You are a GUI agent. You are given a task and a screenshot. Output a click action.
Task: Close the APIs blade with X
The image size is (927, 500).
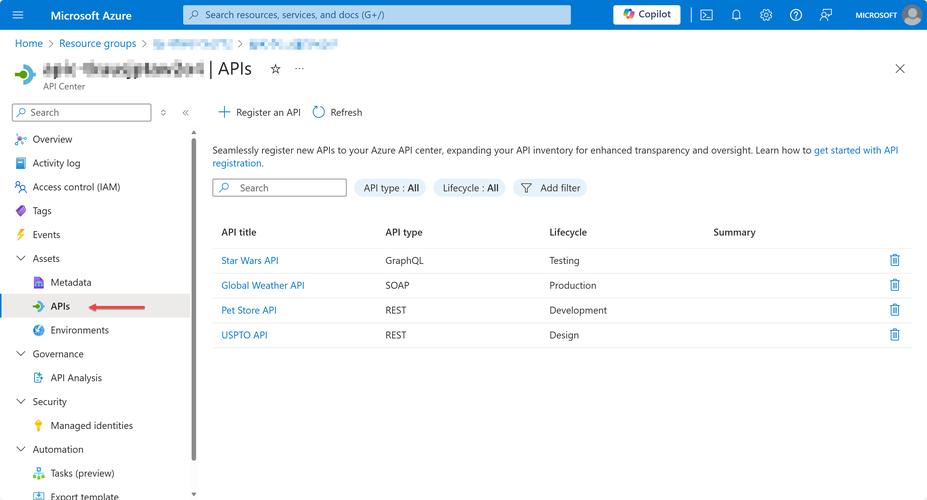[900, 69]
